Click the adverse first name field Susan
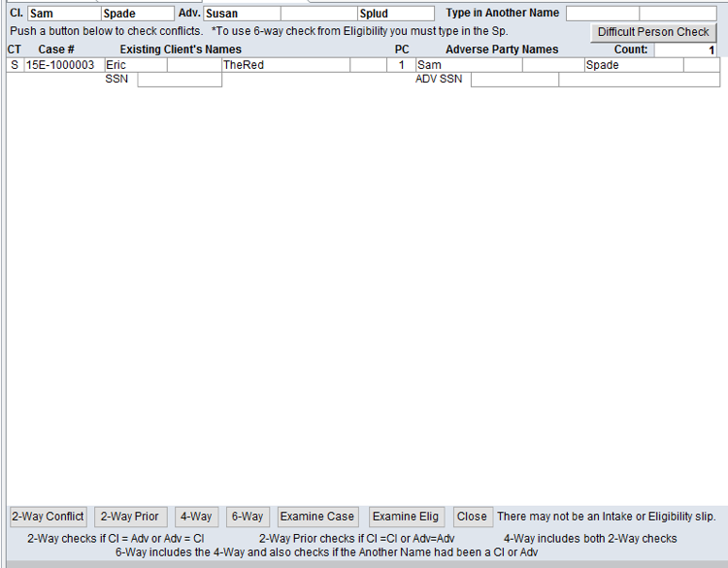The image size is (728, 568). tap(241, 14)
